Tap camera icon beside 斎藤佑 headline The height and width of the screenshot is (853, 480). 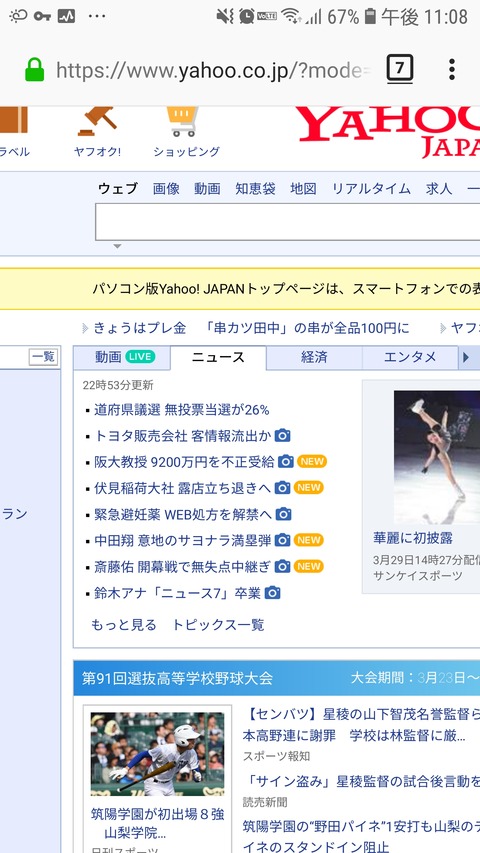[x=282, y=567]
